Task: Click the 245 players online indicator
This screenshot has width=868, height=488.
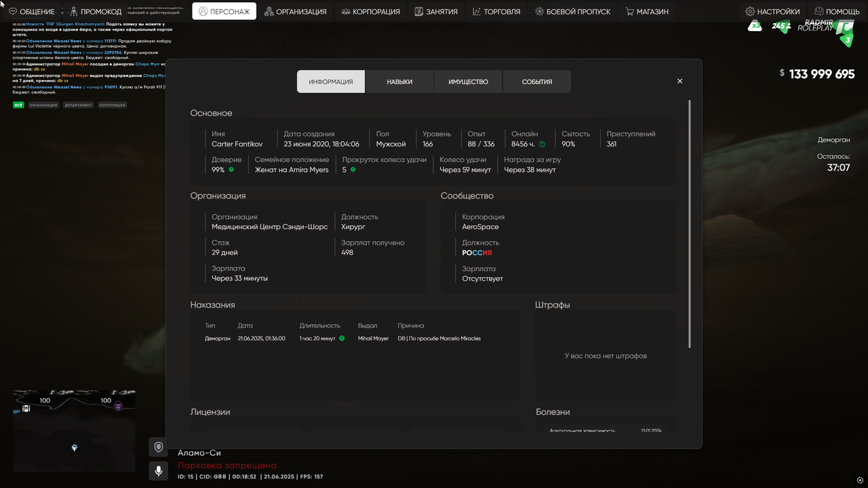Action: click(x=781, y=26)
